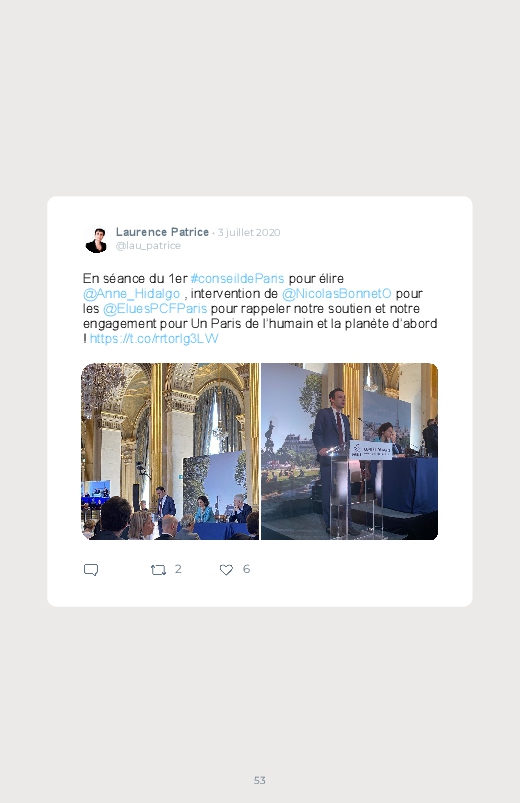
Task: Click the page number 53
Action: [x=260, y=780]
